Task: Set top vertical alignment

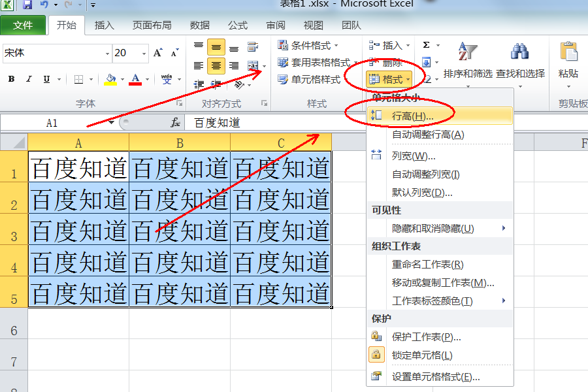Action: point(199,46)
